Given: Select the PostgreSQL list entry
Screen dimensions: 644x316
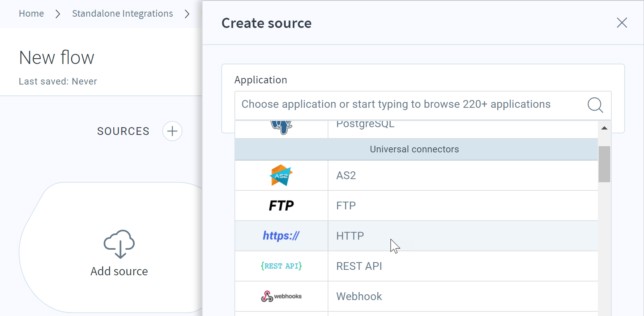Looking at the screenshot, I should pos(416,129).
